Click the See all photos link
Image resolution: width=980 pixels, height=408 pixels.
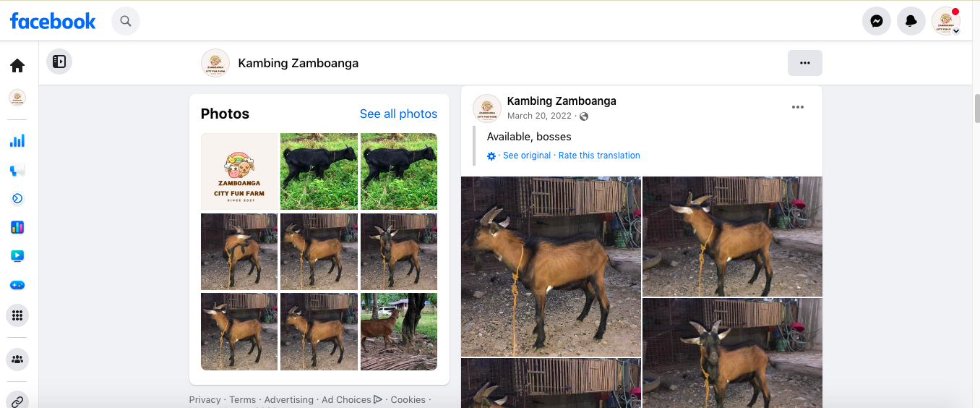(x=398, y=114)
